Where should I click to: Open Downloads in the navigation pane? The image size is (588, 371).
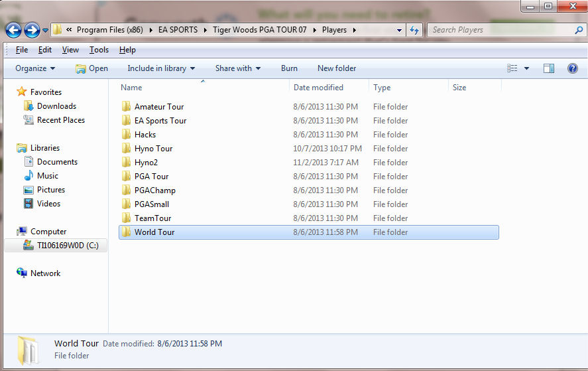[56, 106]
